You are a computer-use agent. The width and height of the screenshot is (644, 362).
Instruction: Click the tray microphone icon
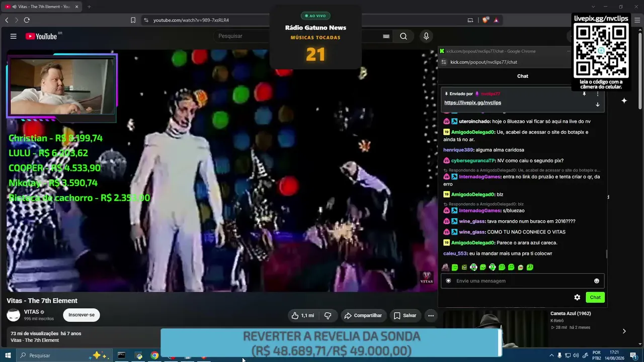tap(559, 355)
